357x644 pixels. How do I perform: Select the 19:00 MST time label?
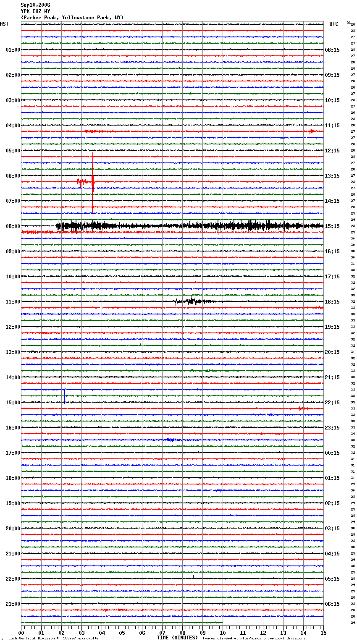(x=13, y=503)
